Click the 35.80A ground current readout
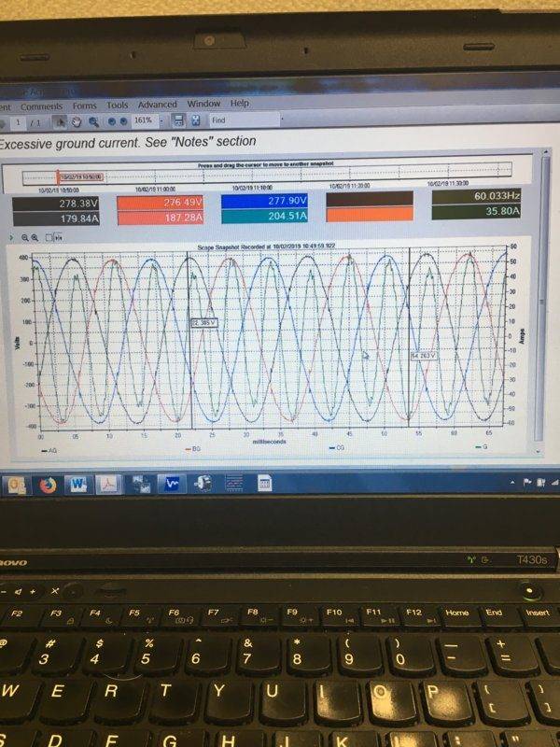The image size is (560, 747). [x=476, y=212]
